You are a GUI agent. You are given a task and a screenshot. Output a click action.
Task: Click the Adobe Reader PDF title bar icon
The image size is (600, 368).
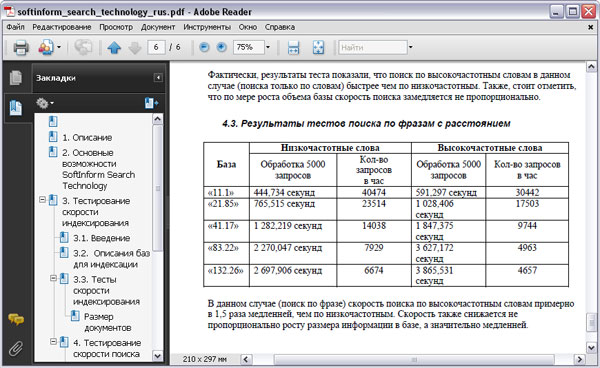[9, 11]
